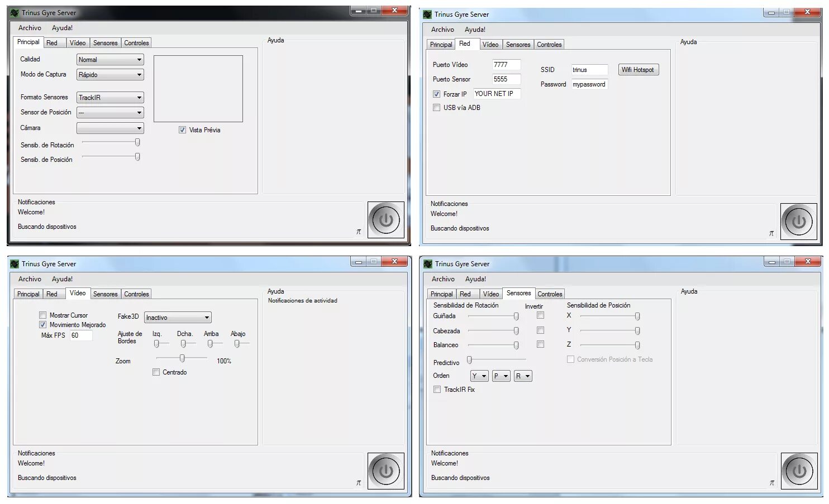Open the Formato Sensores dropdown showing TrackIR

coord(110,98)
